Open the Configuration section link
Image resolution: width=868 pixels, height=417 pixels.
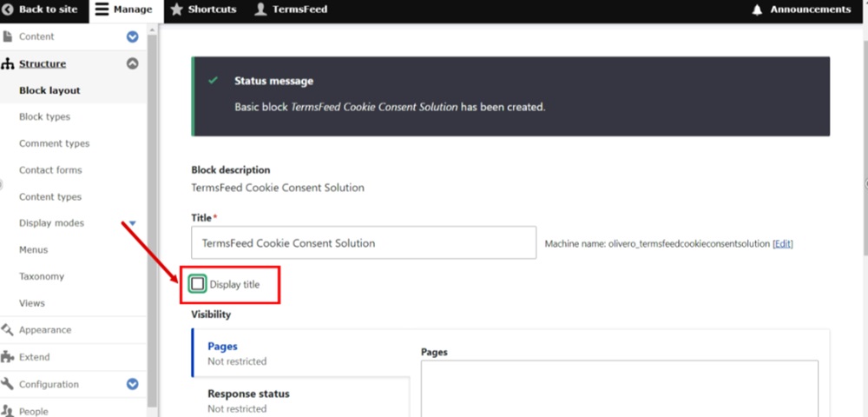click(49, 384)
